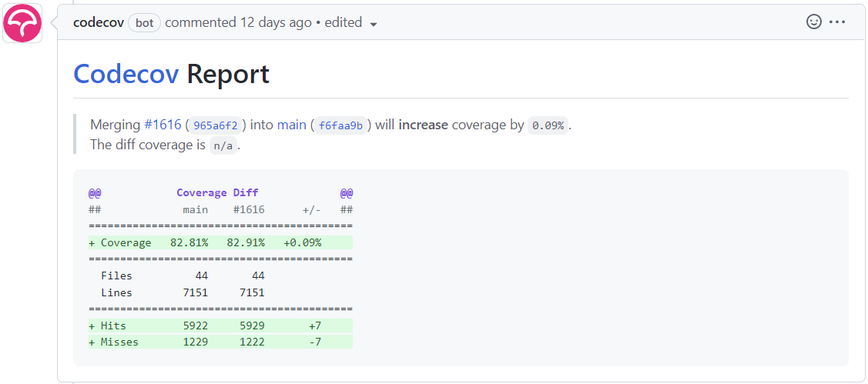Click the +/- column header
This screenshot has width=868, height=384.
click(312, 210)
